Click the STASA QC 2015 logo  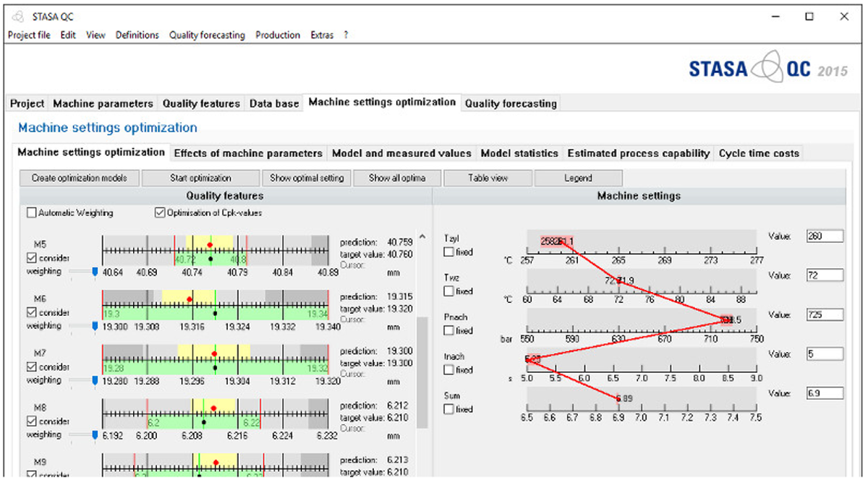point(769,69)
